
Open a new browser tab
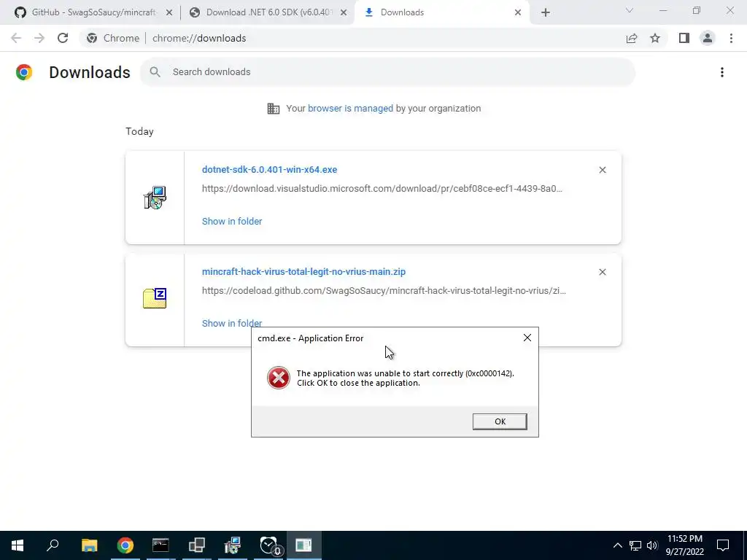[x=546, y=12]
